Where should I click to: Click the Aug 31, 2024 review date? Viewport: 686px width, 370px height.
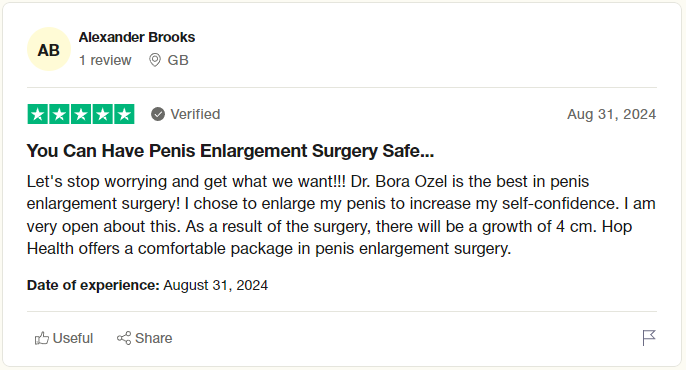[612, 114]
